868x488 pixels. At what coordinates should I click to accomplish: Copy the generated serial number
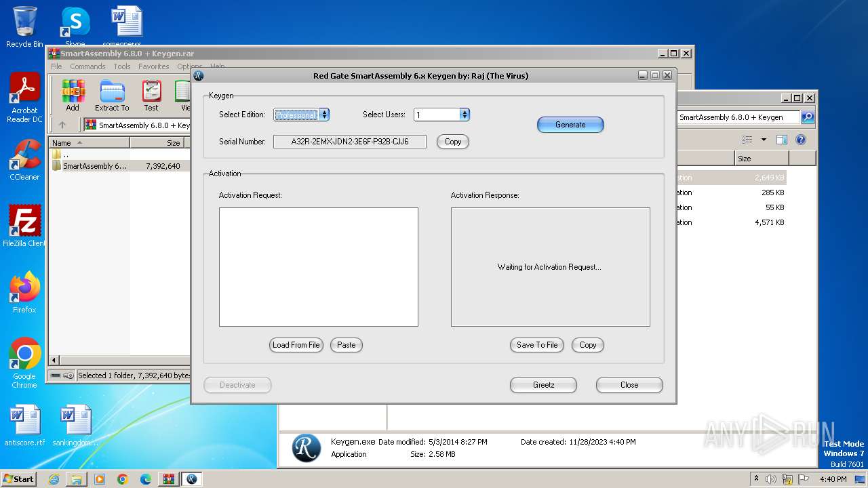pos(453,142)
